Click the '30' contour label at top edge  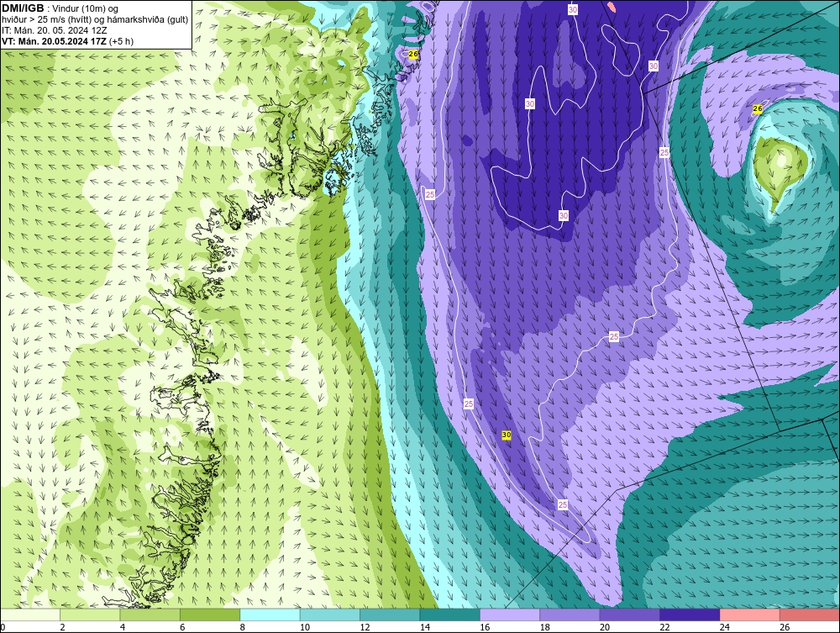click(x=573, y=9)
